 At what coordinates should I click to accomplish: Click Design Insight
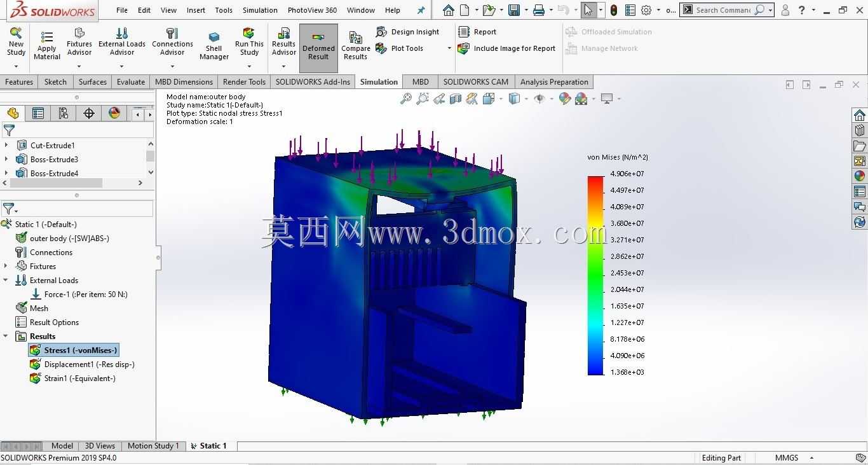408,32
